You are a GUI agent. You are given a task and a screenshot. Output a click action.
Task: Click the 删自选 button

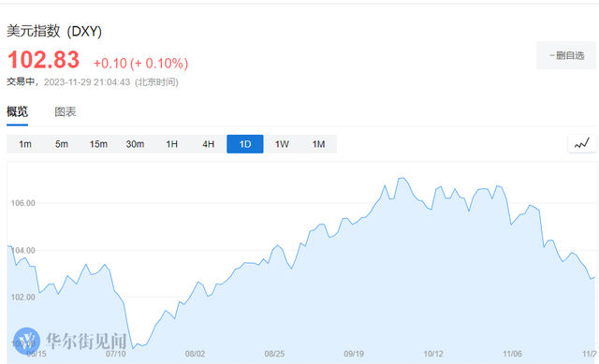(x=566, y=55)
